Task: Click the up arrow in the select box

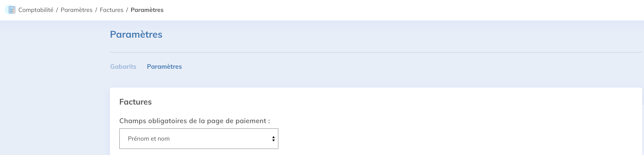Action: pos(273,137)
